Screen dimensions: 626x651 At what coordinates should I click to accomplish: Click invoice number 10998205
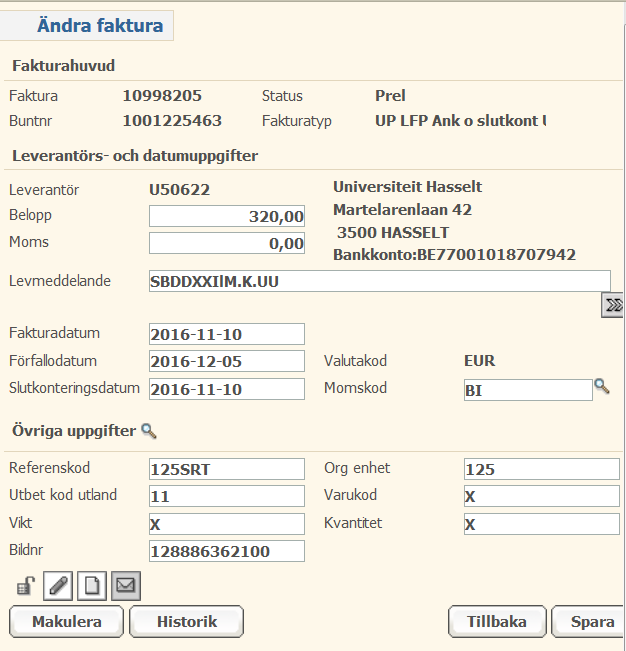(x=162, y=96)
